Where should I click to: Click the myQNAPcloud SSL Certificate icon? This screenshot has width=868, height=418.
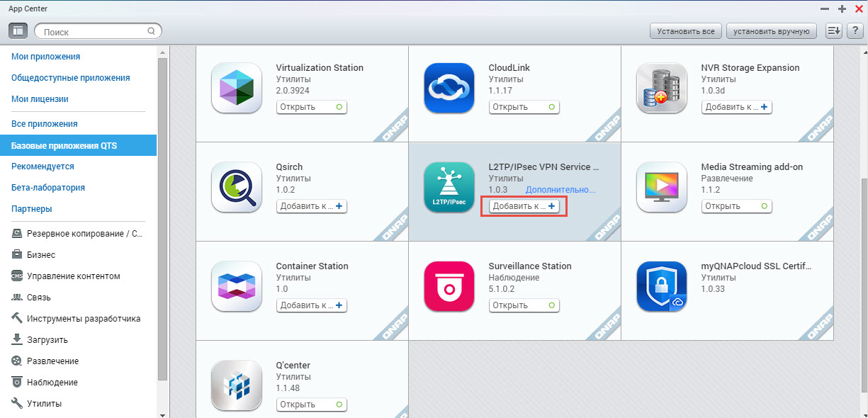pyautogui.click(x=662, y=286)
